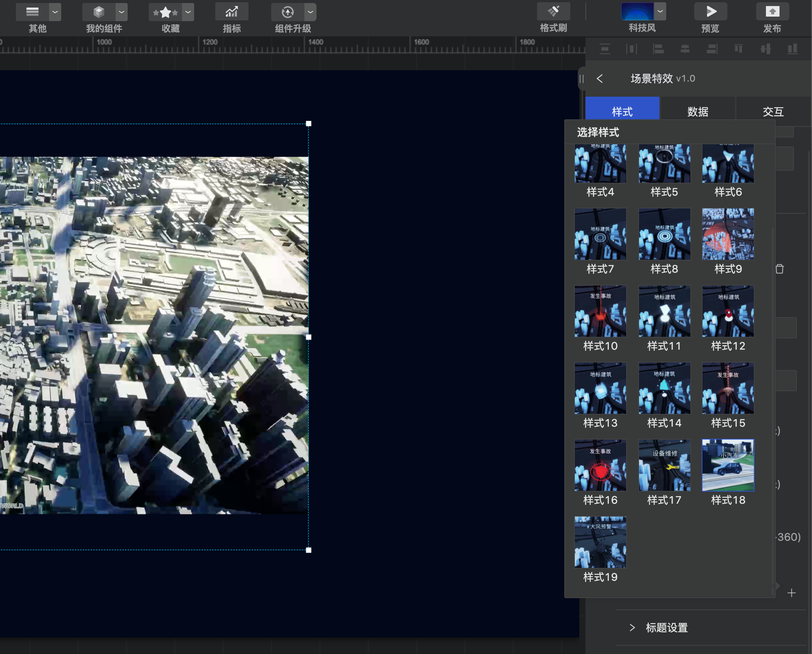Apply 样式14 cone marker thumbnail
The width and height of the screenshot is (812, 654).
tap(664, 388)
